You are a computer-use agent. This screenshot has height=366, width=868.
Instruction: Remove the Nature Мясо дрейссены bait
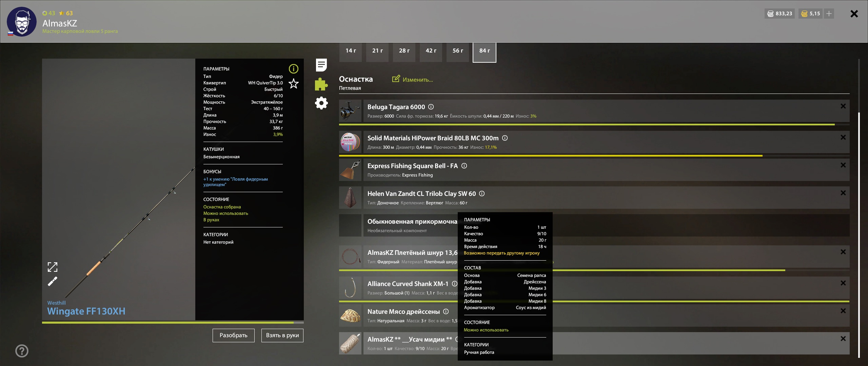coord(843,311)
